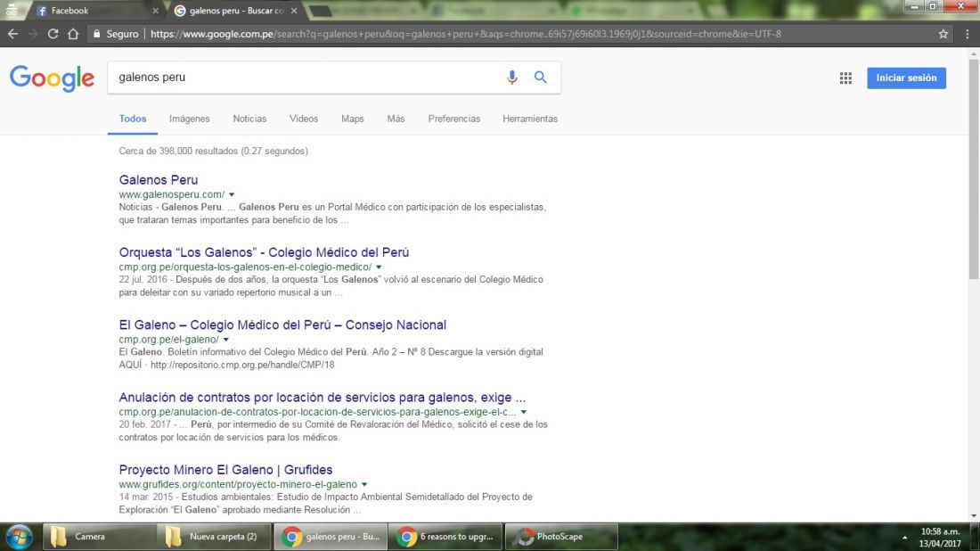Viewport: 980px width, 551px height.
Task: Bookmark this page with the star
Action: [x=943, y=34]
